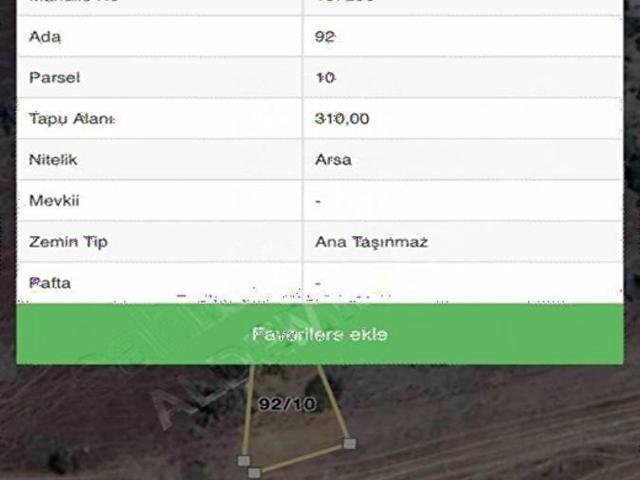
Task: Click the Ana Taşınmaz value
Action: coord(371,242)
